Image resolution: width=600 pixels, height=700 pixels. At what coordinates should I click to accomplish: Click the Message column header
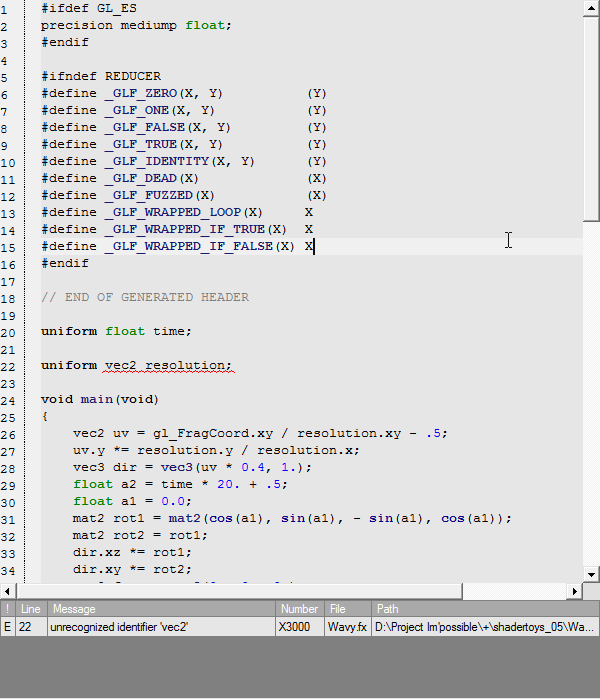tap(160, 608)
